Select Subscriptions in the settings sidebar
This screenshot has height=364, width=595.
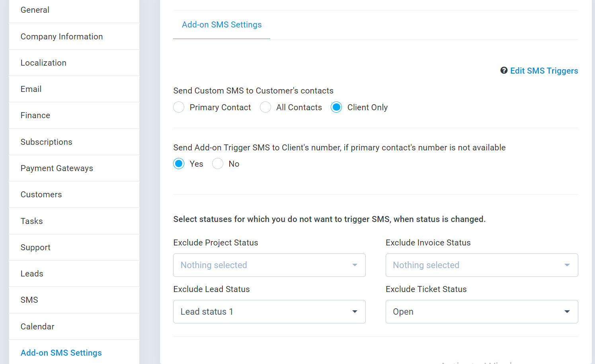coord(47,142)
